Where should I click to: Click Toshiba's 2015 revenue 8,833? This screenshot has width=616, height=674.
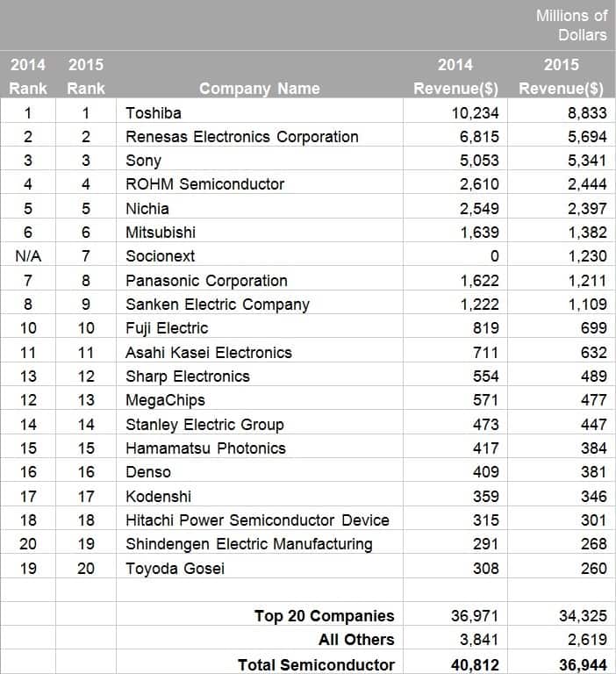click(587, 113)
